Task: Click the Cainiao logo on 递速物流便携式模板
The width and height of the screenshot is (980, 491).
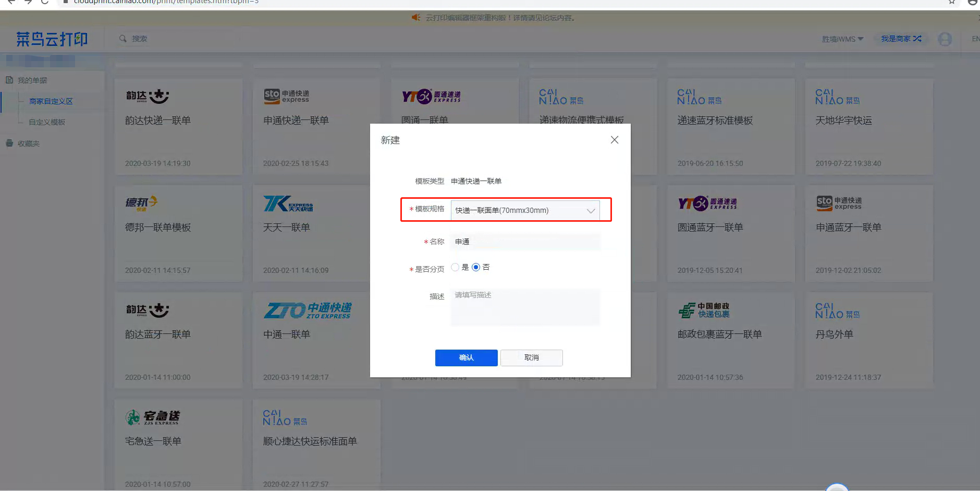Action: pos(561,97)
